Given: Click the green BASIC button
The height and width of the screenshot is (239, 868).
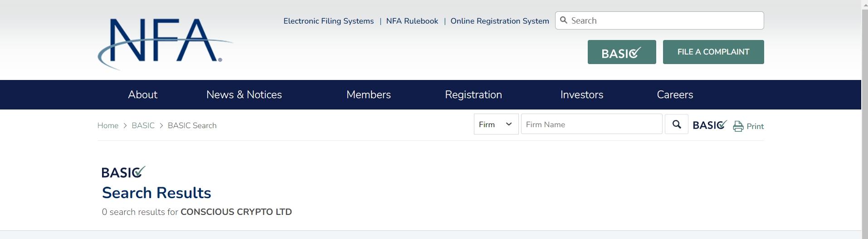Looking at the screenshot, I should click(622, 52).
